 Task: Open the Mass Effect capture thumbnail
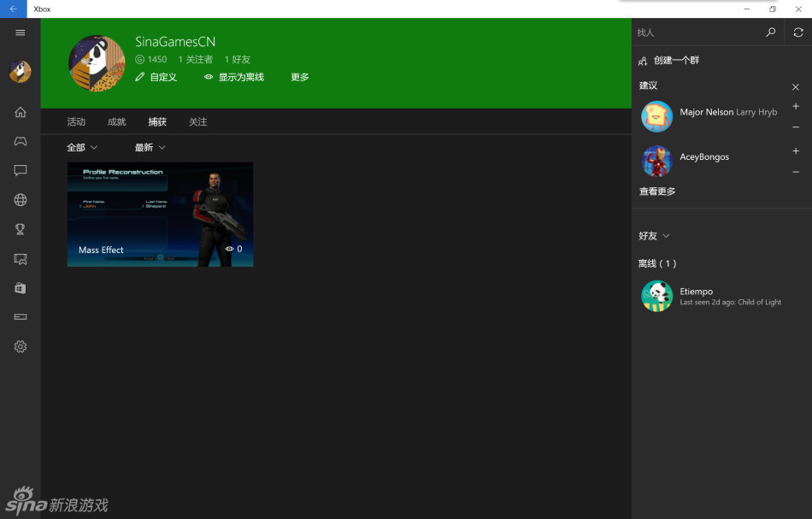pyautogui.click(x=160, y=214)
